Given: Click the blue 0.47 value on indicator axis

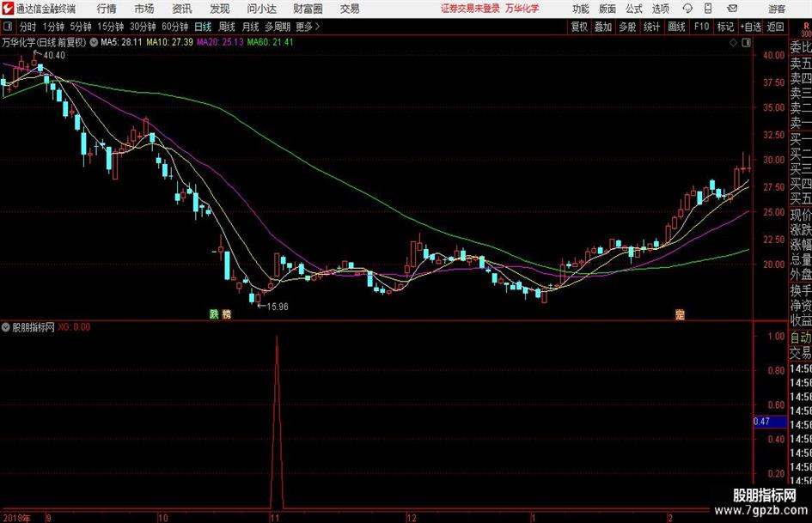Looking at the screenshot, I should click(770, 422).
